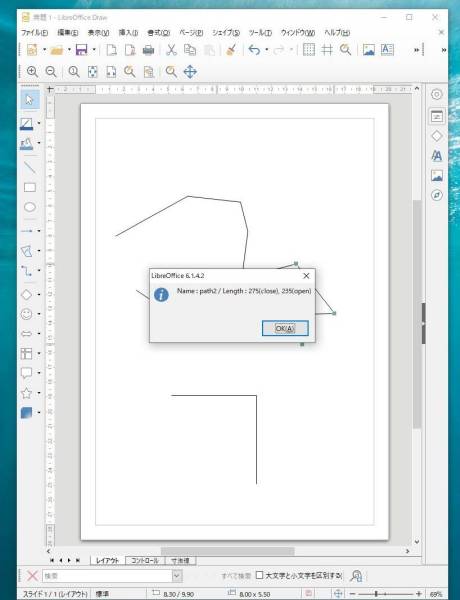This screenshot has height=600, width=460.
Task: Expand the line color dropdown arrow
Action: [39, 123]
